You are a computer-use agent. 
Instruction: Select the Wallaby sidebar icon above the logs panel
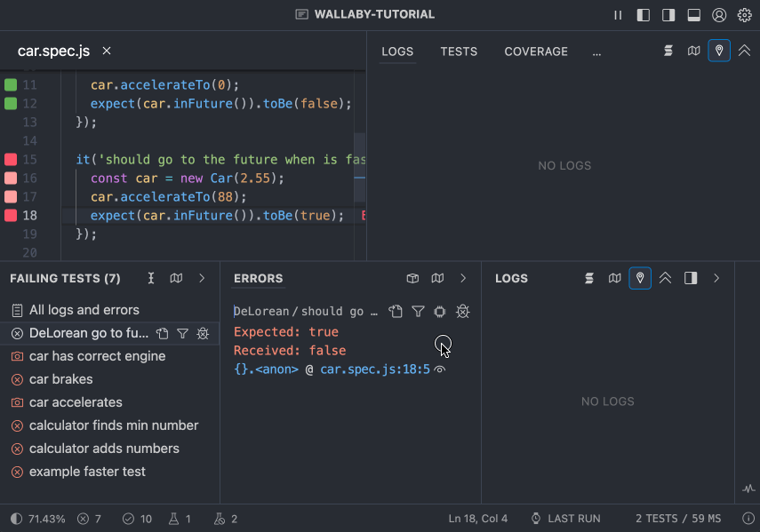coord(668,51)
